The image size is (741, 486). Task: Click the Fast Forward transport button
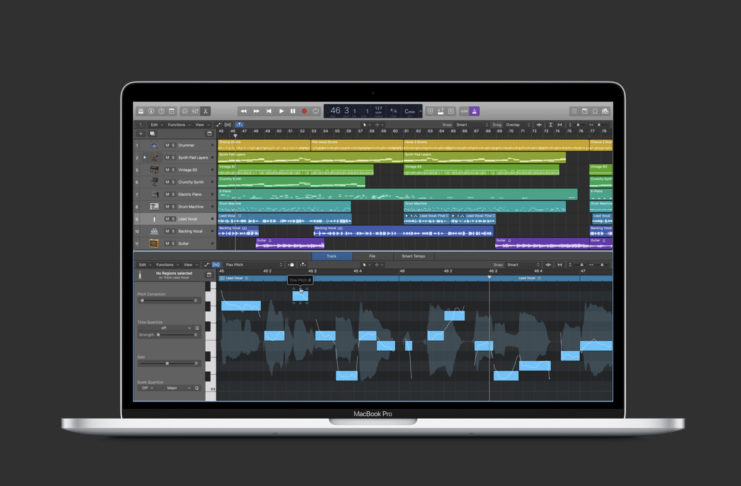256,111
